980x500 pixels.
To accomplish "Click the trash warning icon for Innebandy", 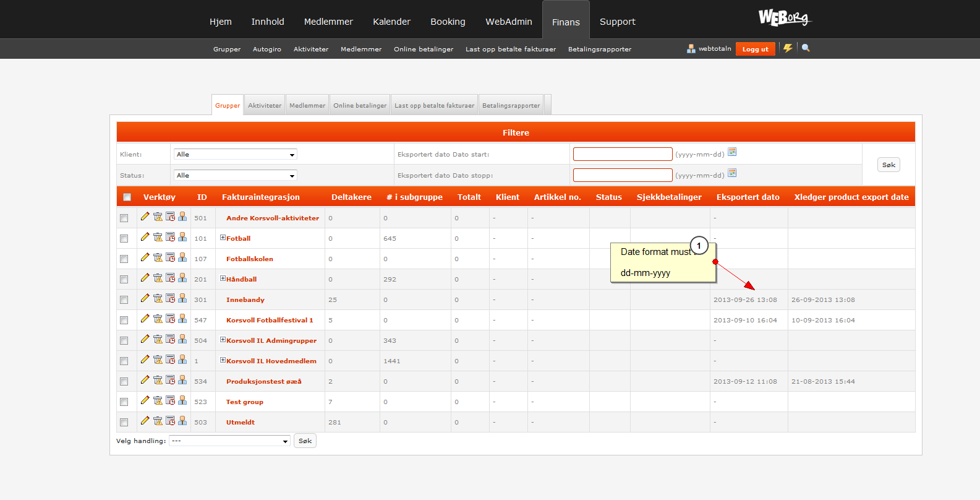I will point(158,298).
